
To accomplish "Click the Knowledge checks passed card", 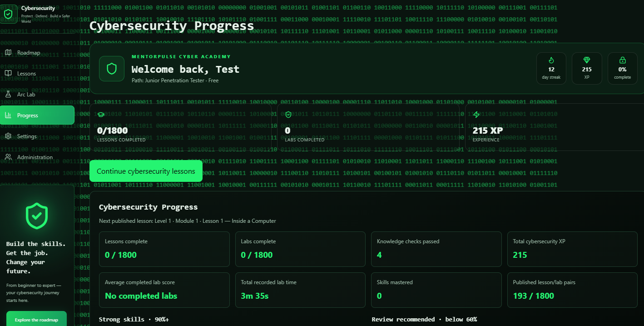I will coord(436,249).
